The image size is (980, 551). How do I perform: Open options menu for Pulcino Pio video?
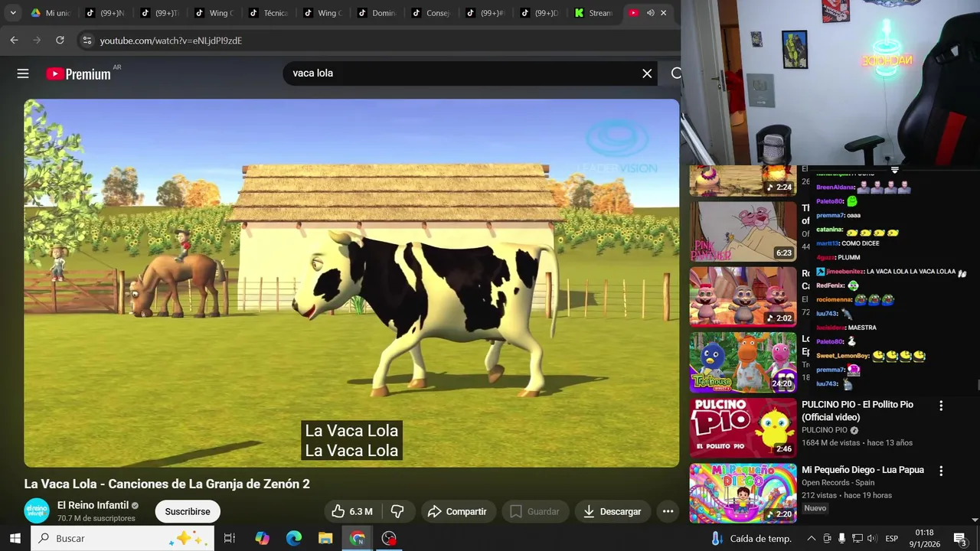941,406
